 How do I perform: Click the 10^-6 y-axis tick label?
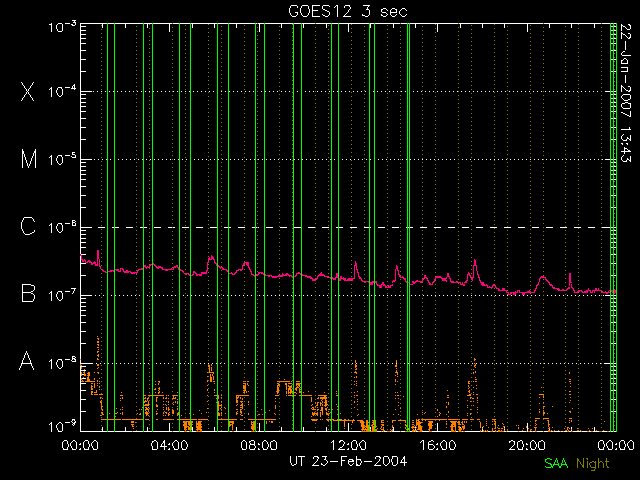[x=62, y=227]
